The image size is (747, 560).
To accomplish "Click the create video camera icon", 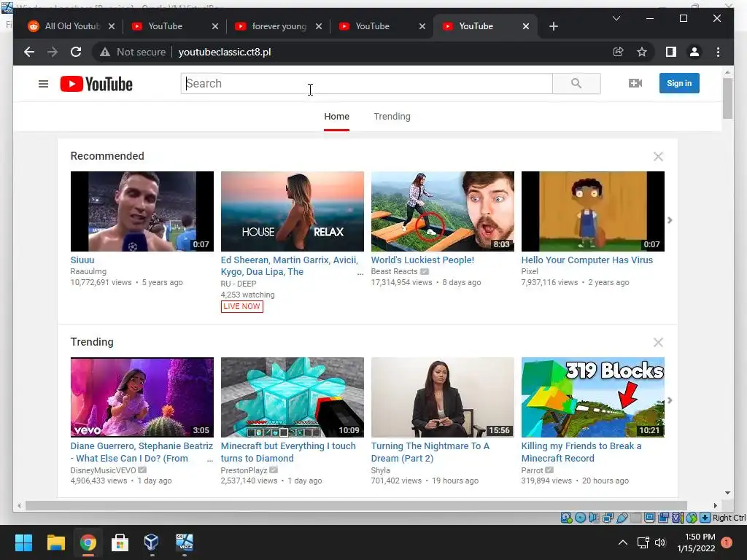I will point(635,83).
